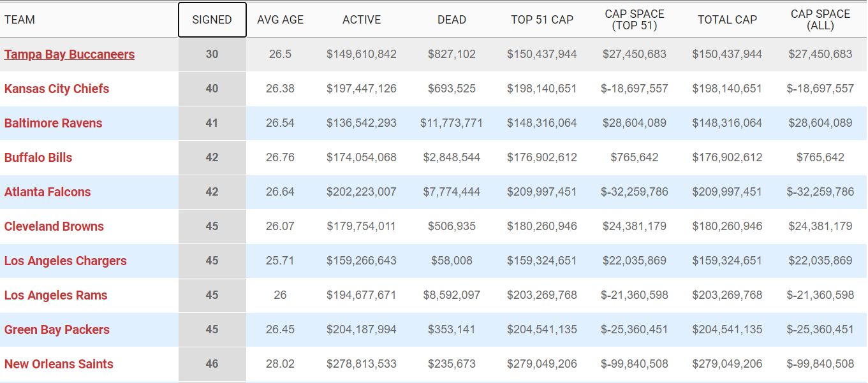Go to the Buffalo Bills team page
This screenshot has height=383, width=868.
[38, 157]
